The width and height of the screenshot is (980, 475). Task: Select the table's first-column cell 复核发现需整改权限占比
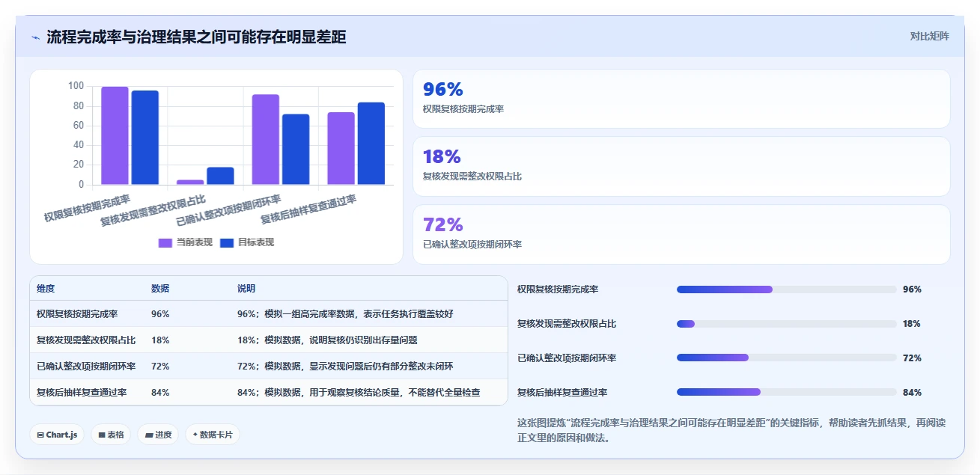[86, 340]
